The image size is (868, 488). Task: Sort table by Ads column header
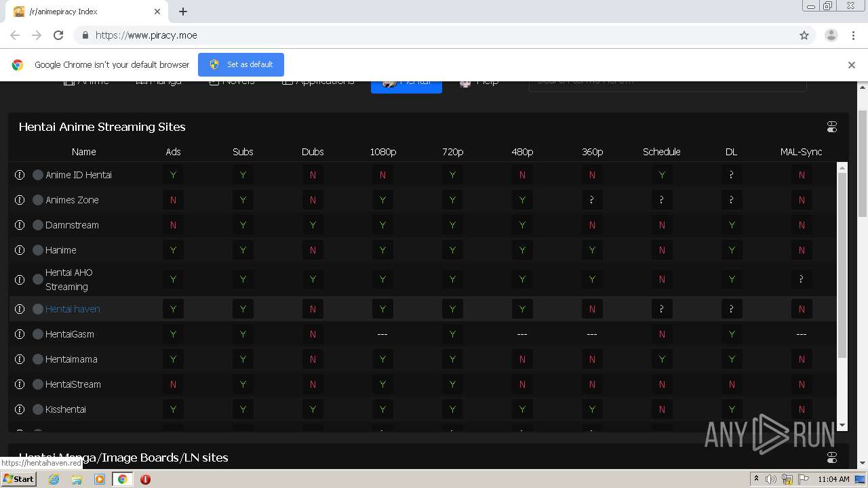[x=173, y=152]
